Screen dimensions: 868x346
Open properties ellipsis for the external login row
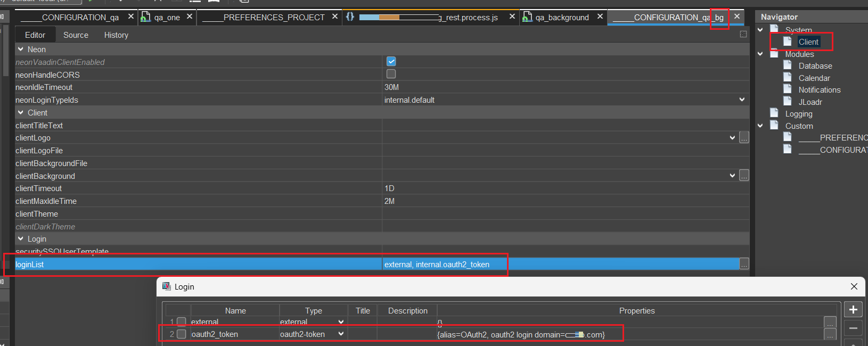[830, 322]
